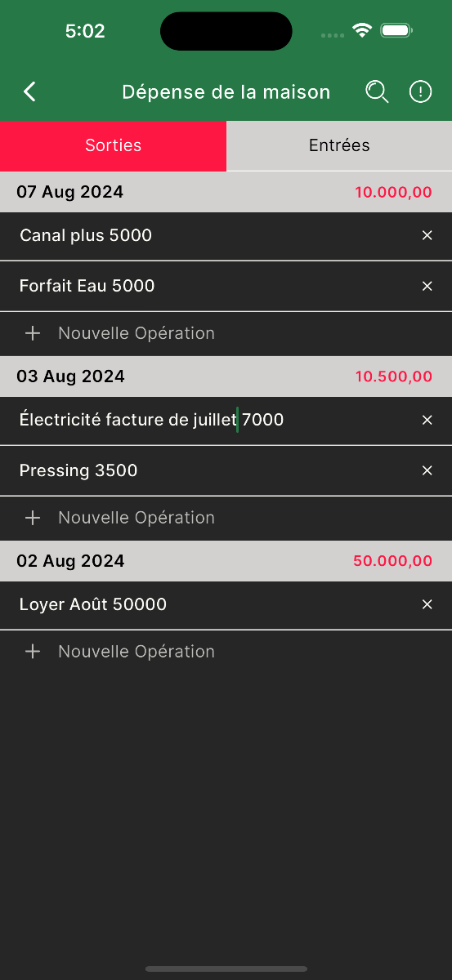Delete the Loyer Août 50000 entry
Image resolution: width=452 pixels, height=980 pixels.
(x=427, y=604)
